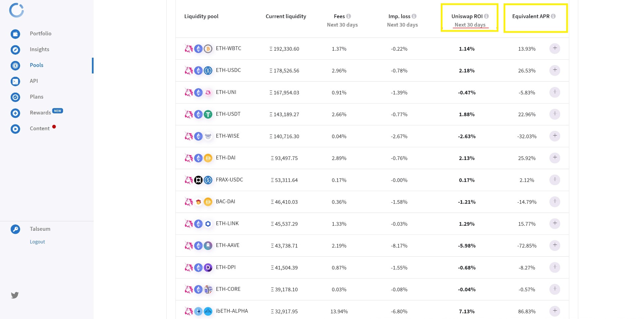Expand the ETH-UNI pool row
Viewport: 644px width, 319px height.
[x=555, y=92]
